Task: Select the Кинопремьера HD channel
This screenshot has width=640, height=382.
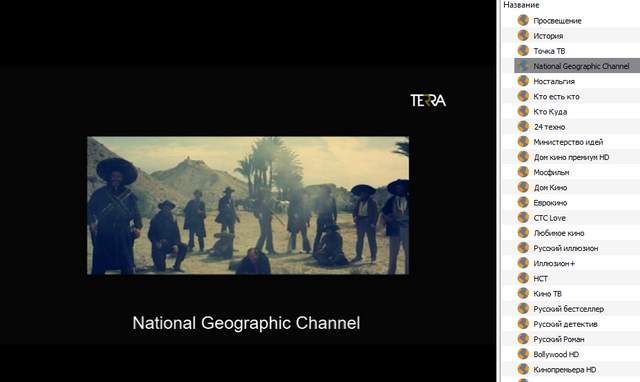Action: [564, 370]
